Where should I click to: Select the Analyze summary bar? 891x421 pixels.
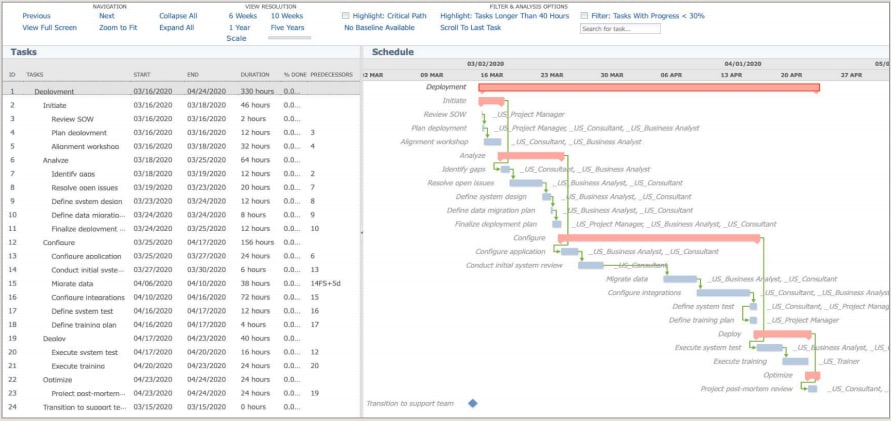[531, 156]
